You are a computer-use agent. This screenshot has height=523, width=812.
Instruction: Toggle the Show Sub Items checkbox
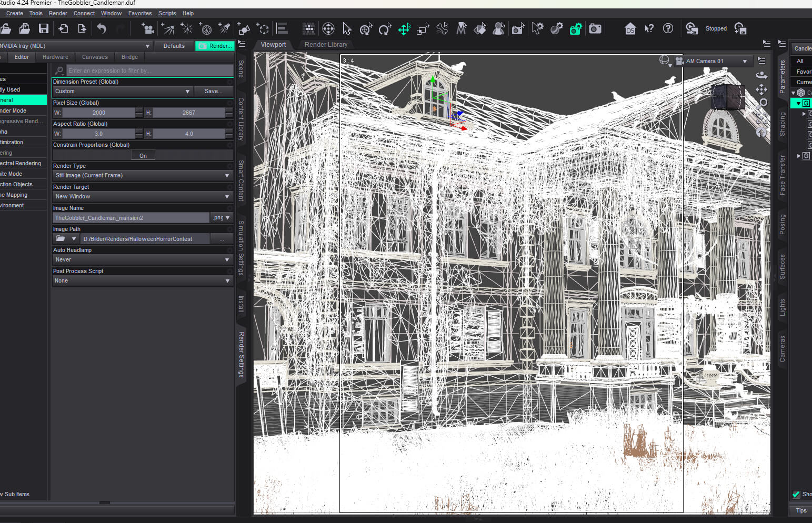pyautogui.click(x=15, y=494)
